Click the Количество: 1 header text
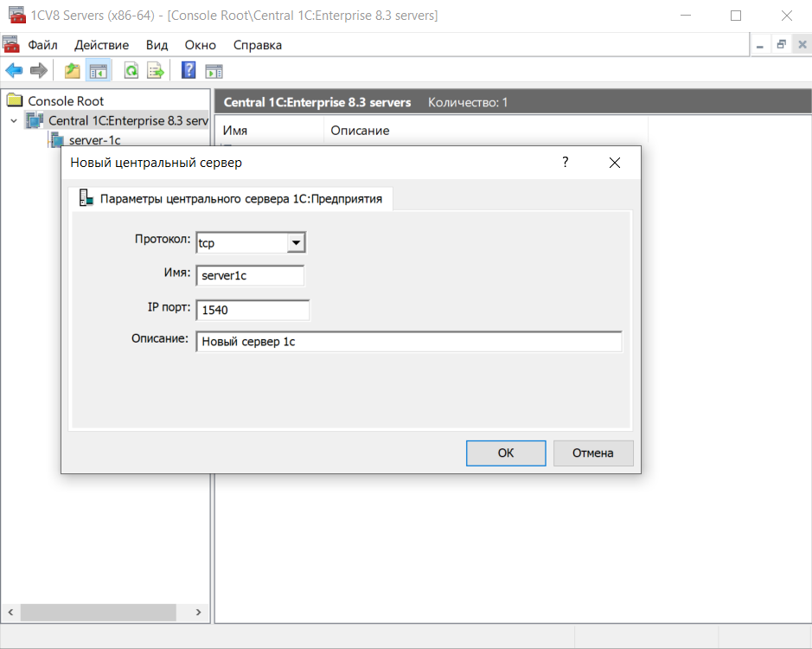 (468, 102)
